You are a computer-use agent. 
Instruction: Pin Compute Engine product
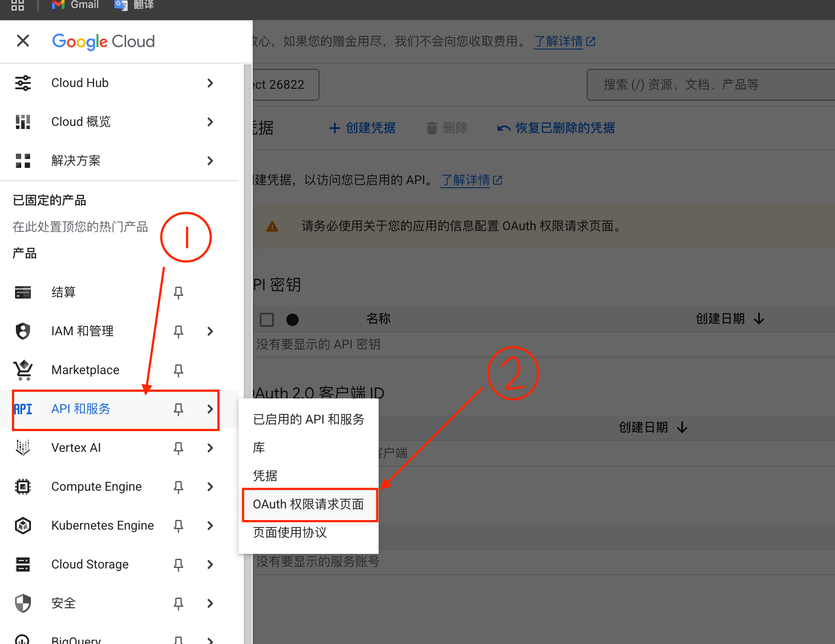178,487
